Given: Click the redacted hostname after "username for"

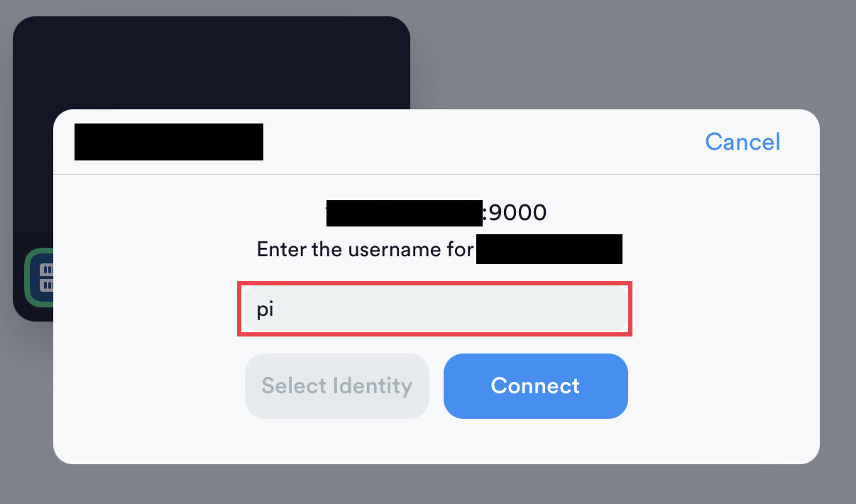Looking at the screenshot, I should (x=549, y=250).
